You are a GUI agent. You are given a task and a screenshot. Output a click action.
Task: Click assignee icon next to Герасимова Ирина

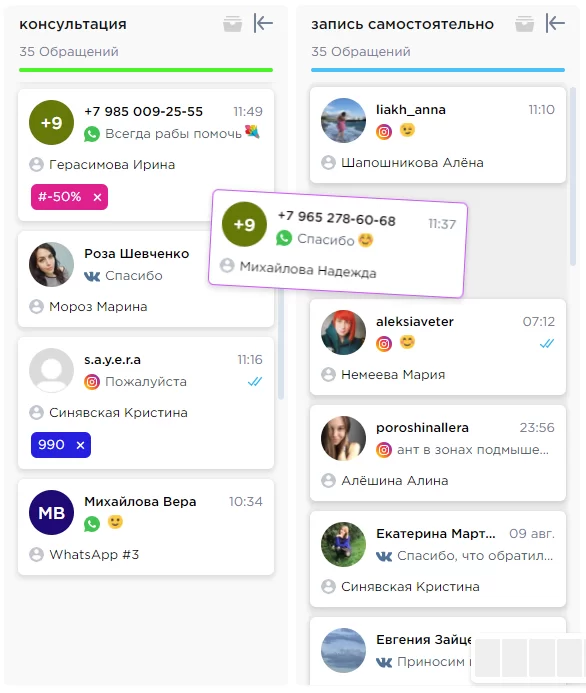36,164
